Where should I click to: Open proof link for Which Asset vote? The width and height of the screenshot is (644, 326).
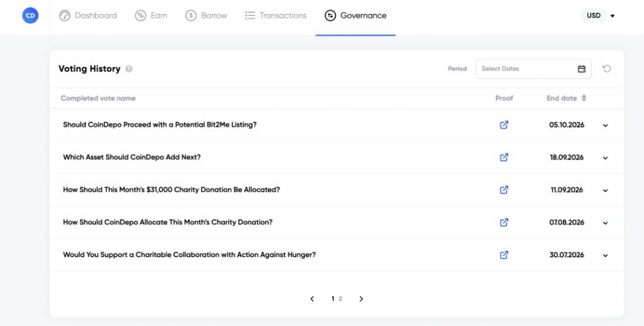pyautogui.click(x=504, y=157)
